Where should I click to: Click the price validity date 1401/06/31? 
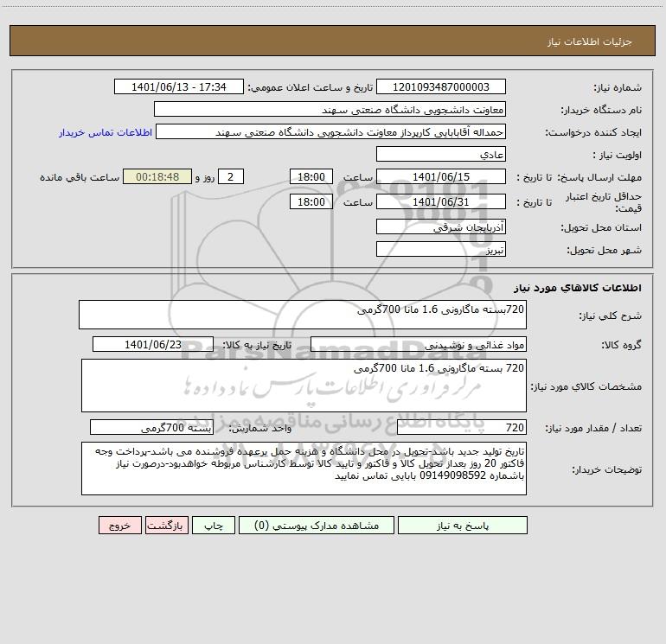click(x=441, y=201)
